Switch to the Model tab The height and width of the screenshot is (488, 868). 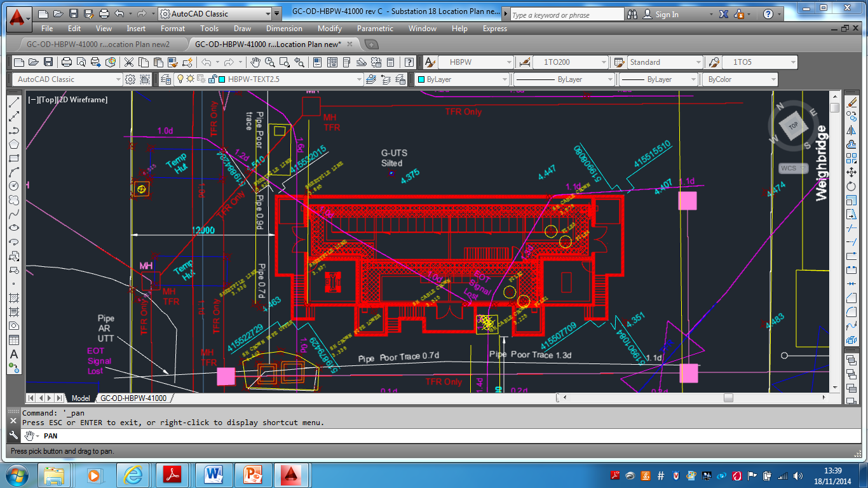(80, 398)
